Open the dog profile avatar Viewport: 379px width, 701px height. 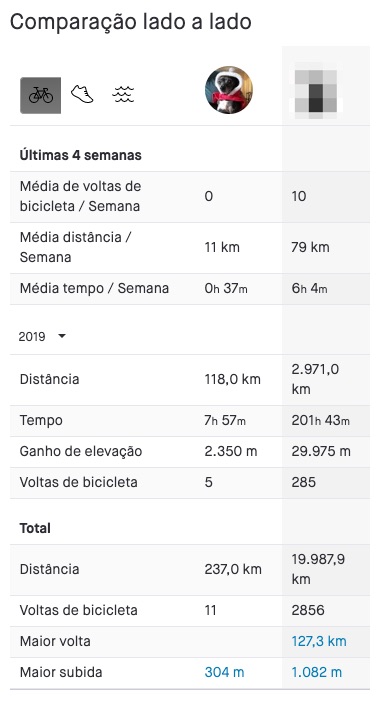click(229, 90)
